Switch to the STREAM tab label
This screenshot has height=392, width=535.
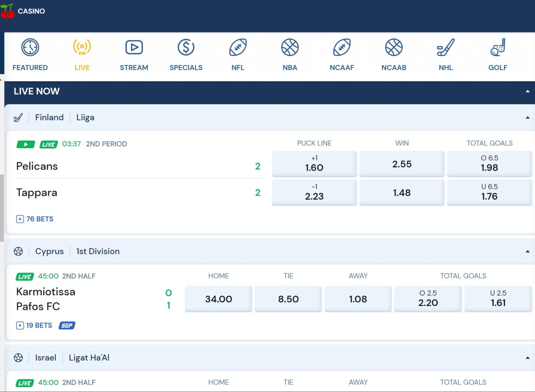(x=134, y=67)
